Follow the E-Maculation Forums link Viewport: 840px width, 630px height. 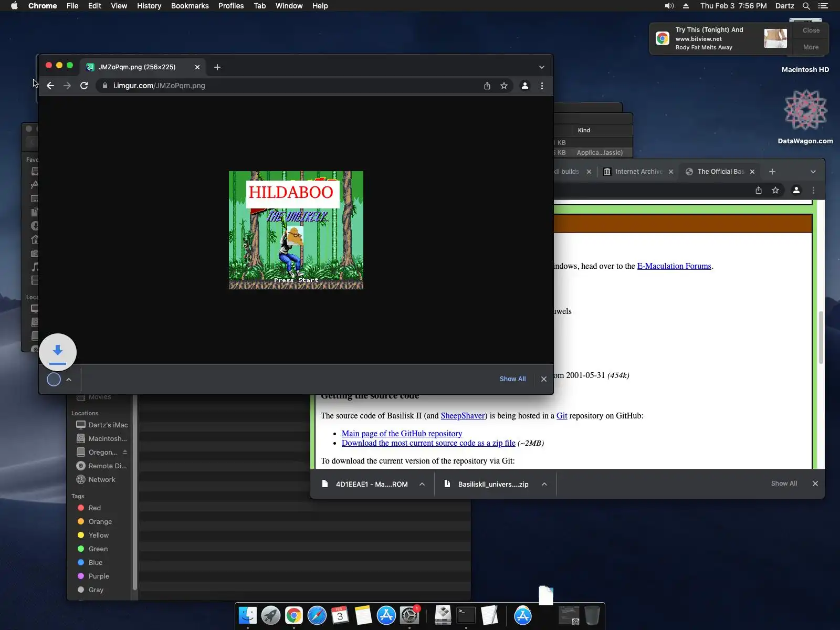point(674,266)
